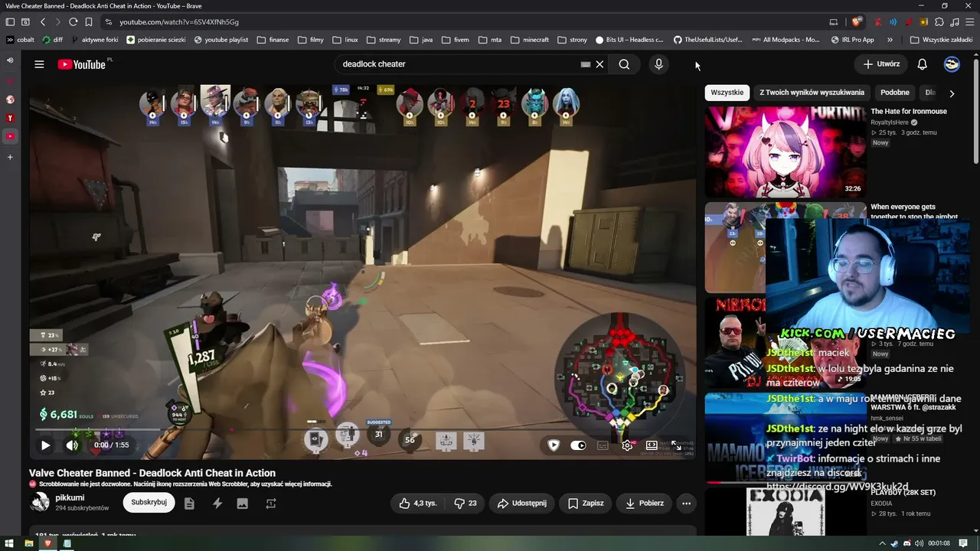Toggle the browser vertical tabs sidebar
This screenshot has height=551, width=980.
[8, 22]
